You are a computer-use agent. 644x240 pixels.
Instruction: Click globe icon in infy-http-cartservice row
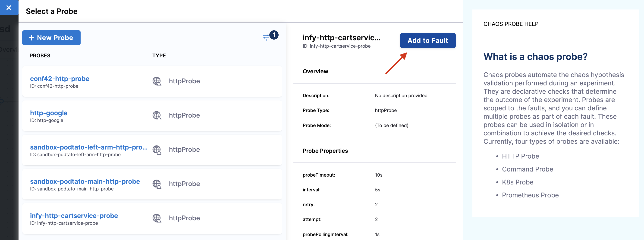coord(157,218)
